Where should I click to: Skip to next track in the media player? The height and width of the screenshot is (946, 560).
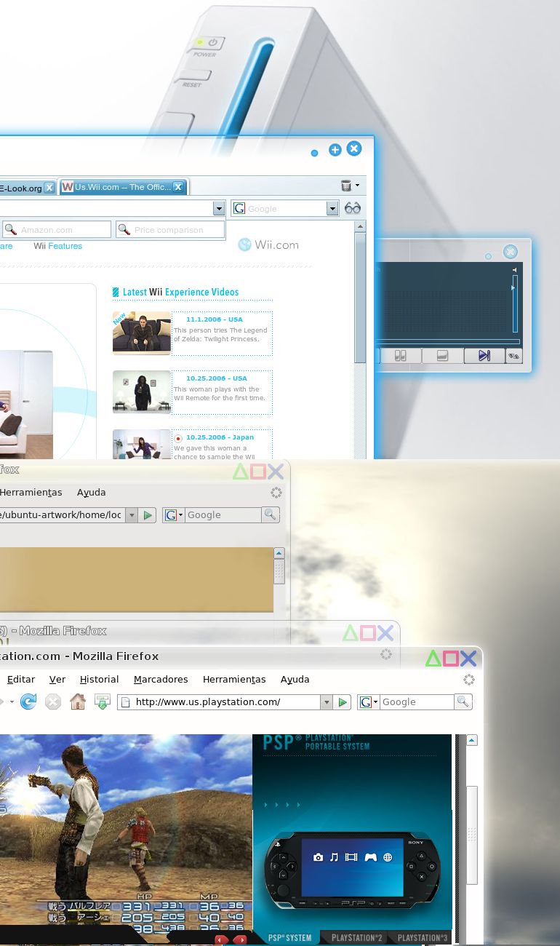(484, 356)
